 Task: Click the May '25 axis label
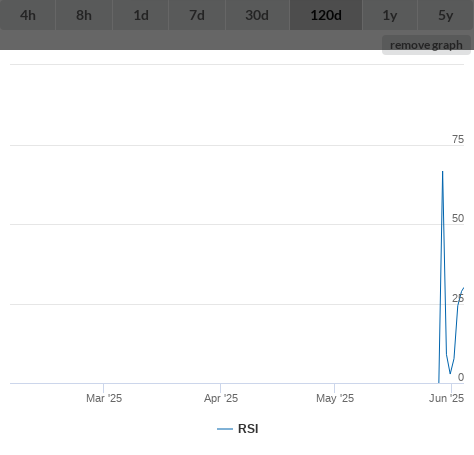tap(335, 398)
